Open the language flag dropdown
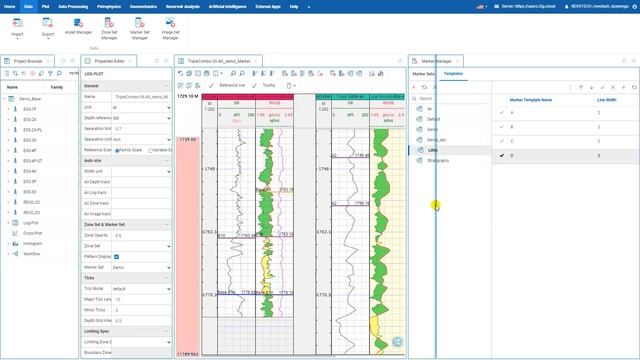 click(482, 7)
